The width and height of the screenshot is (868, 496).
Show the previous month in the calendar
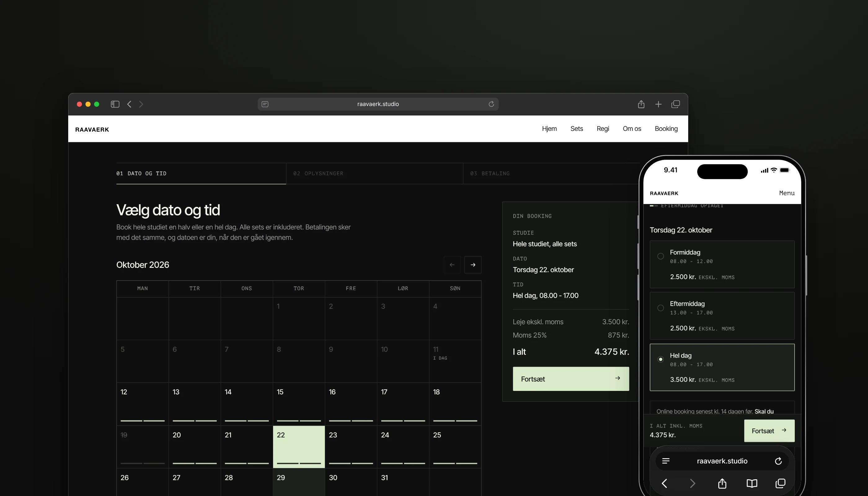(452, 265)
